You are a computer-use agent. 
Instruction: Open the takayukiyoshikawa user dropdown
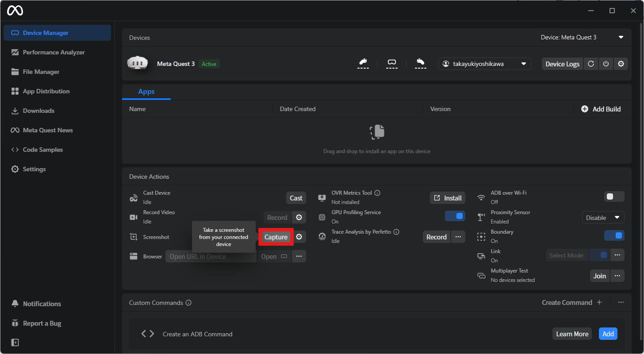[x=484, y=64]
